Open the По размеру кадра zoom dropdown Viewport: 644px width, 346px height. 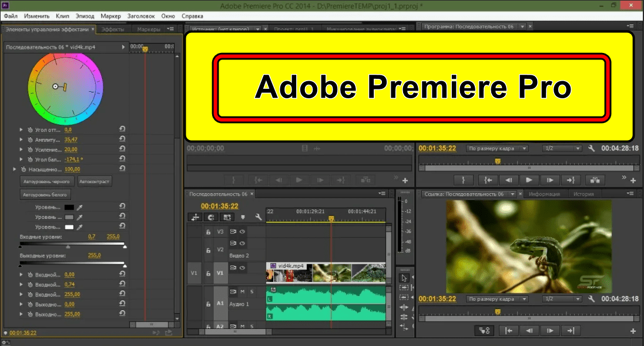pos(497,149)
